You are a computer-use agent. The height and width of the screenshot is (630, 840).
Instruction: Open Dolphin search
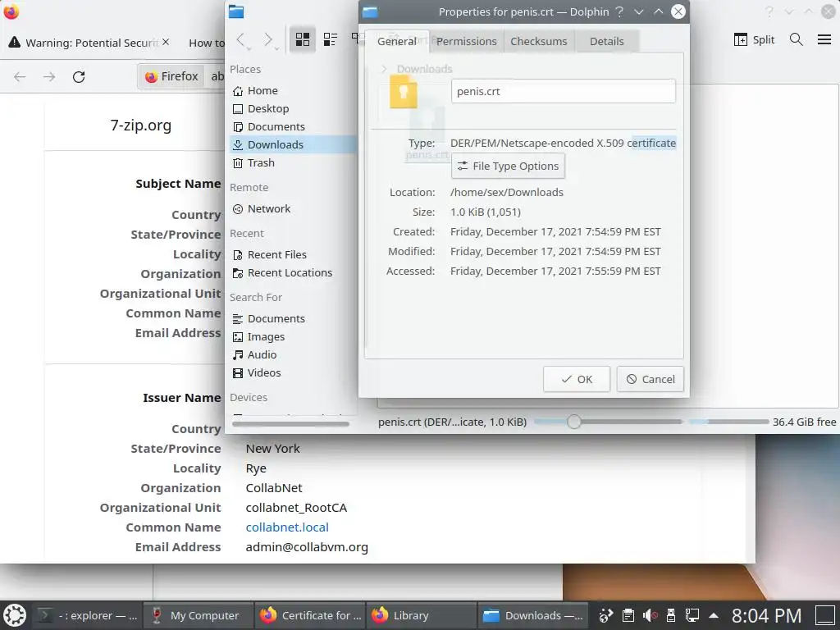tap(796, 39)
